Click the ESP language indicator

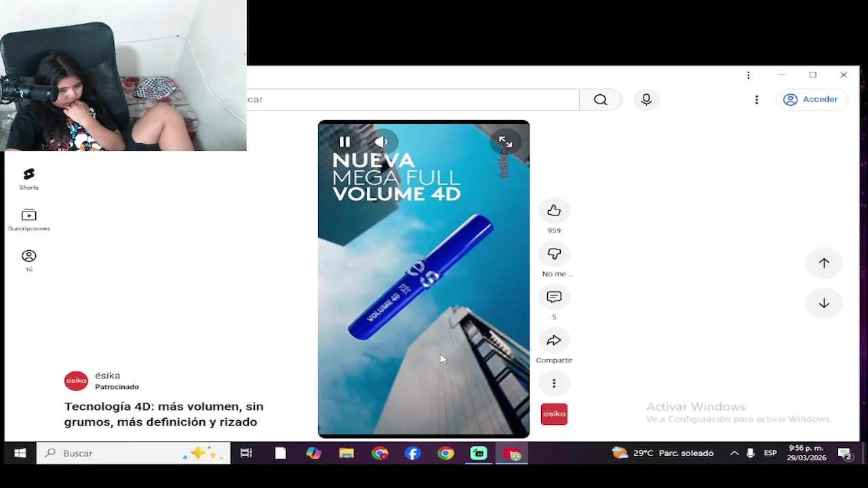770,453
